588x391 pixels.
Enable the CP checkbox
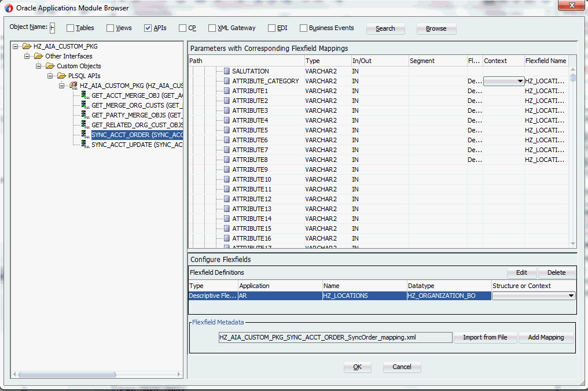pos(183,28)
